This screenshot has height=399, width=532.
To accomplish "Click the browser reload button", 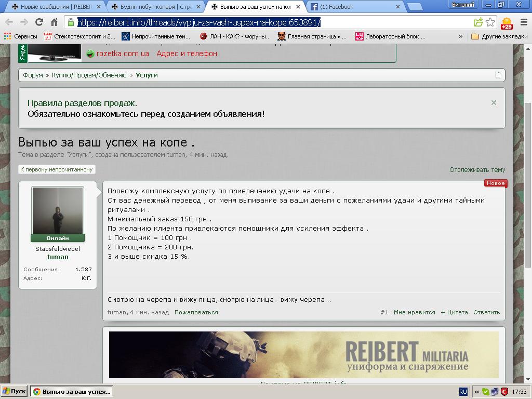I will click(39, 22).
